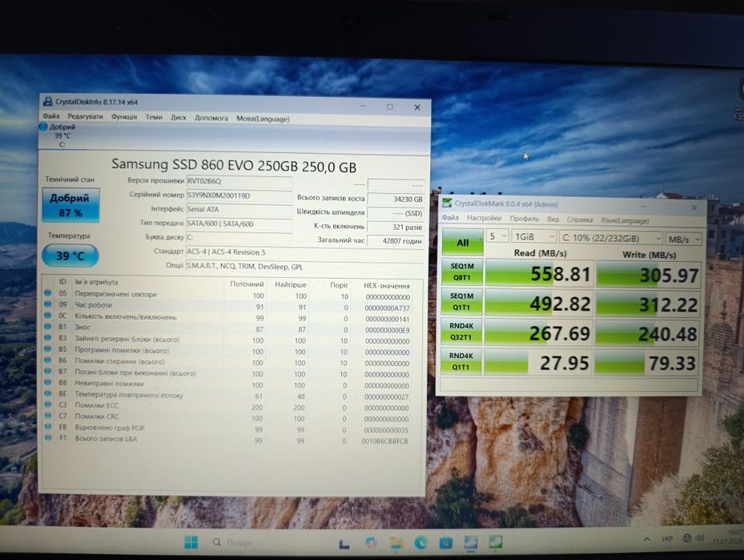Image resolution: width=744 pixels, height=560 pixels.
Task: Click the Serial ATA interface field
Action: 239,209
